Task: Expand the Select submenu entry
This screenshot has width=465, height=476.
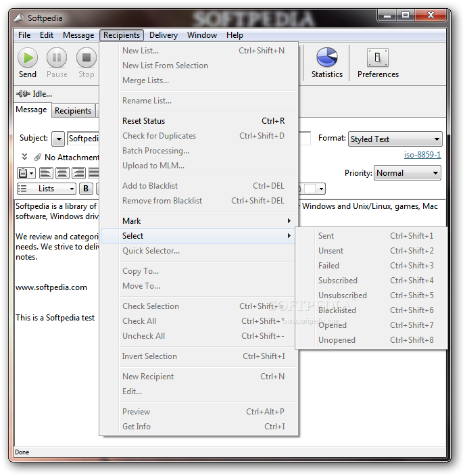Action: pos(198,236)
